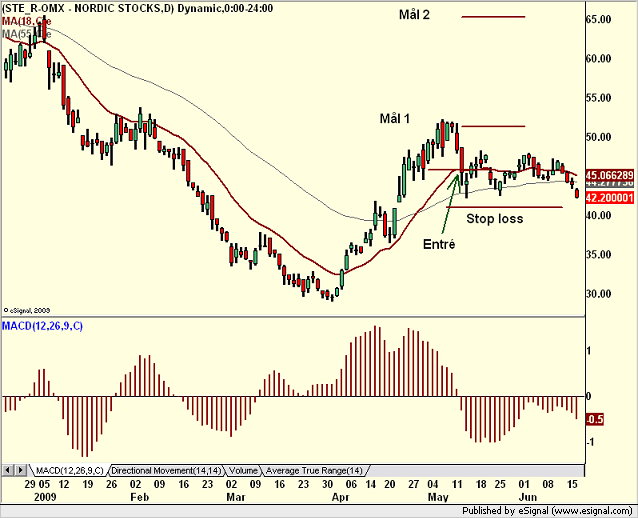638x518 pixels.
Task: Click the eSignal 2009 copyright notice
Action: [26, 310]
